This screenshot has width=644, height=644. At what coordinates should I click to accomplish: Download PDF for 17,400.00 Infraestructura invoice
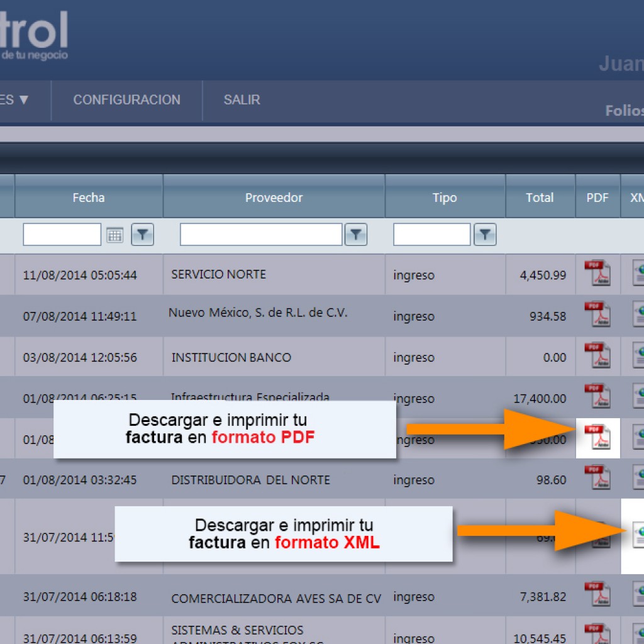click(597, 396)
